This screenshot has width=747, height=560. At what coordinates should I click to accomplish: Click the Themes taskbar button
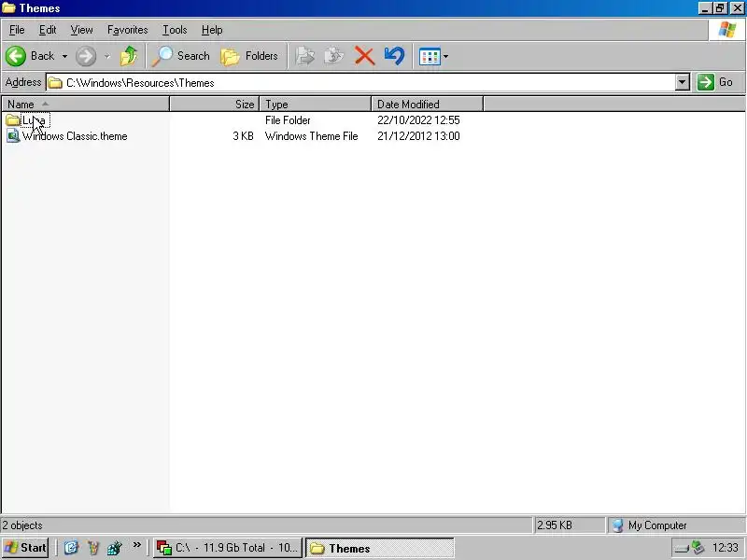point(380,548)
